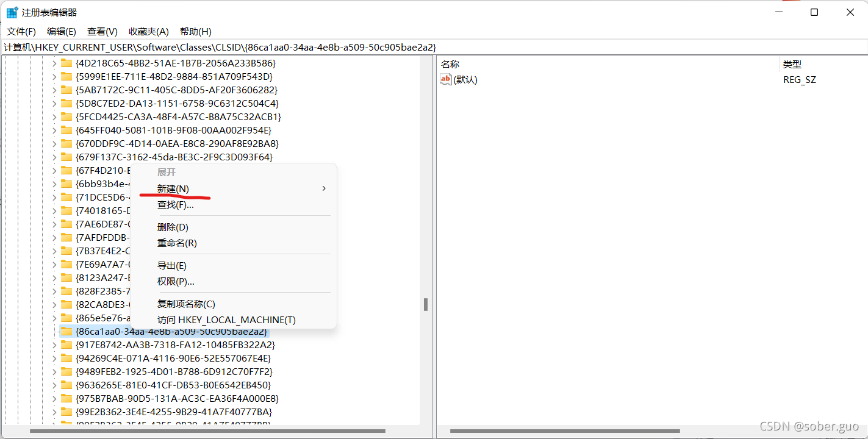Open the 收藏夹(A) menu
This screenshot has width=868, height=439.
[149, 31]
